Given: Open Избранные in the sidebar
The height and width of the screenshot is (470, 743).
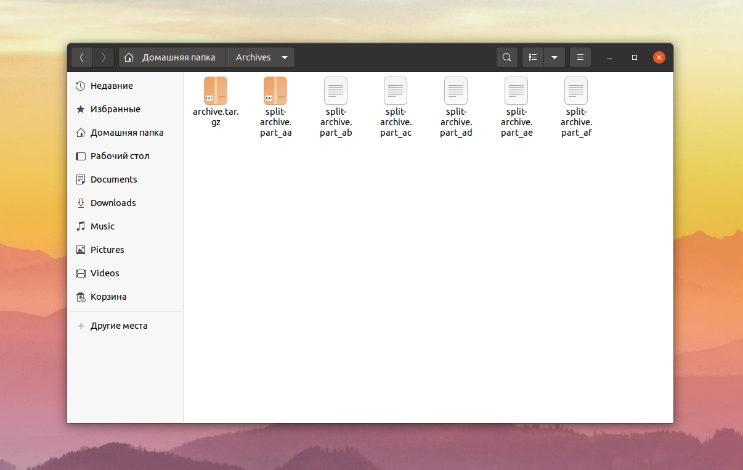Looking at the screenshot, I should [x=115, y=109].
